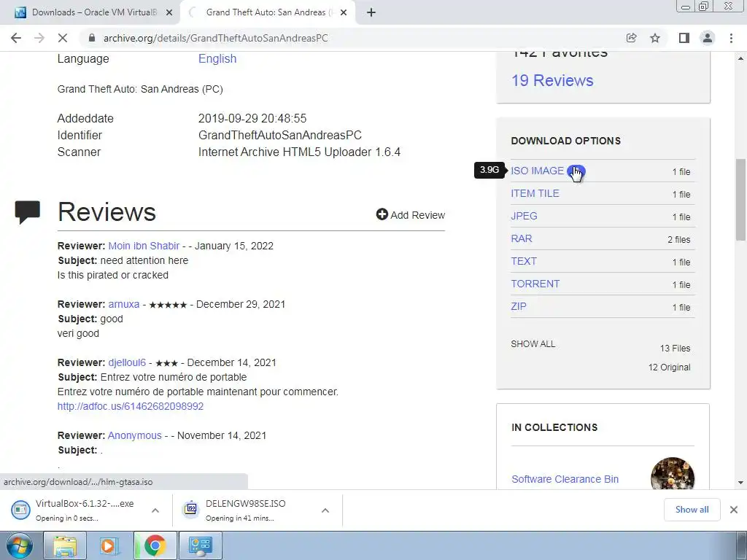This screenshot has height=560, width=747.
Task: Open the Software Clearance Bin collection
Action: coord(565,479)
